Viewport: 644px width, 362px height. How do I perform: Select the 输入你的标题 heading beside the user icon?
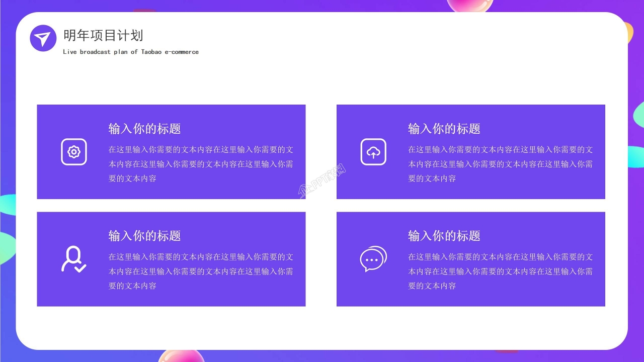[x=144, y=236]
